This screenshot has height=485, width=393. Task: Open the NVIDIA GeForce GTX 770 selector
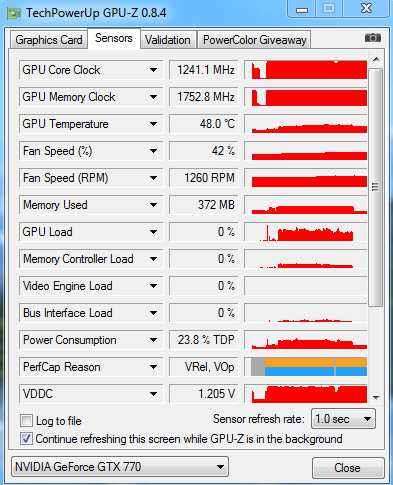pos(120,467)
